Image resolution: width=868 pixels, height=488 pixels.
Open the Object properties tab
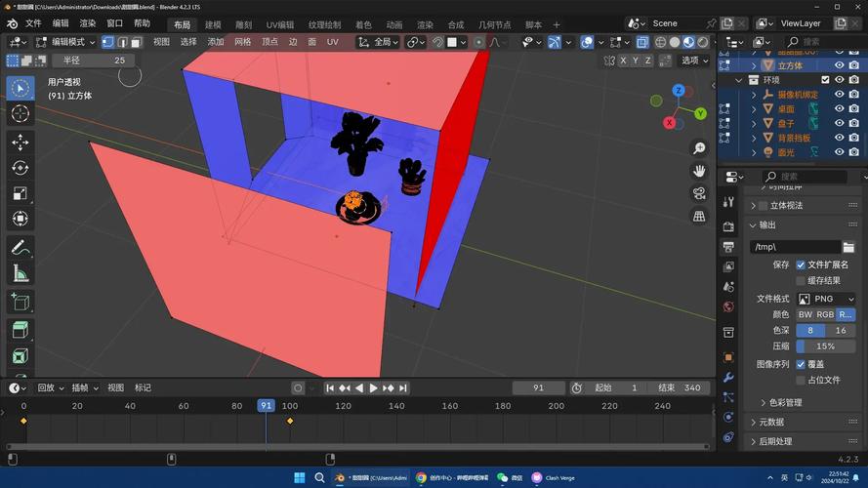(728, 357)
